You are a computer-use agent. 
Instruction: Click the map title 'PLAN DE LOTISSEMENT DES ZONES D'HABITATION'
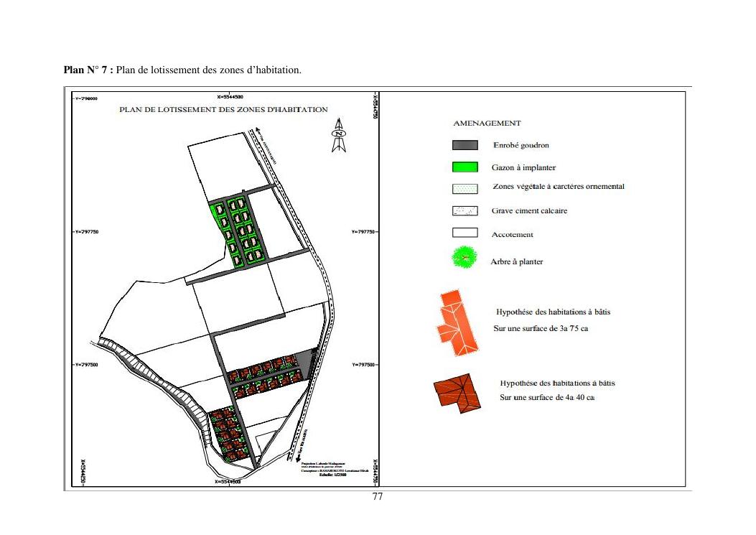pyautogui.click(x=223, y=110)
